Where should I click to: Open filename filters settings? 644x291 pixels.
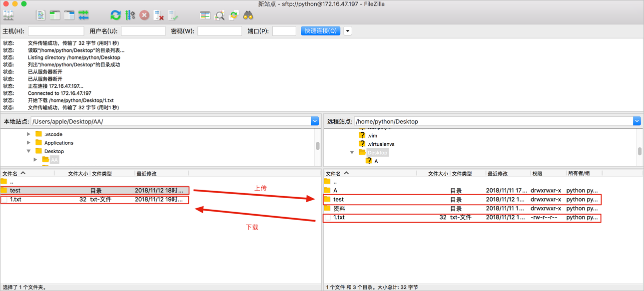pos(220,15)
